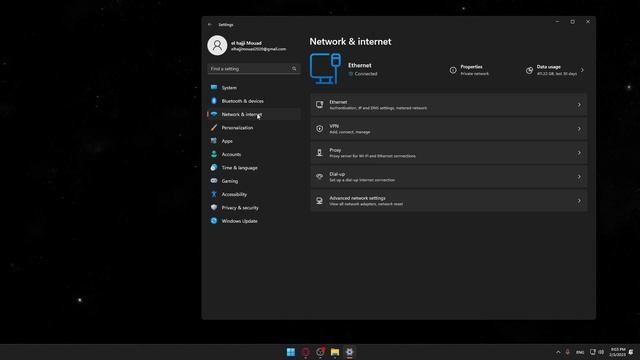Image resolution: width=640 pixels, height=360 pixels.
Task: Click the VPN shield icon
Action: [320, 129]
